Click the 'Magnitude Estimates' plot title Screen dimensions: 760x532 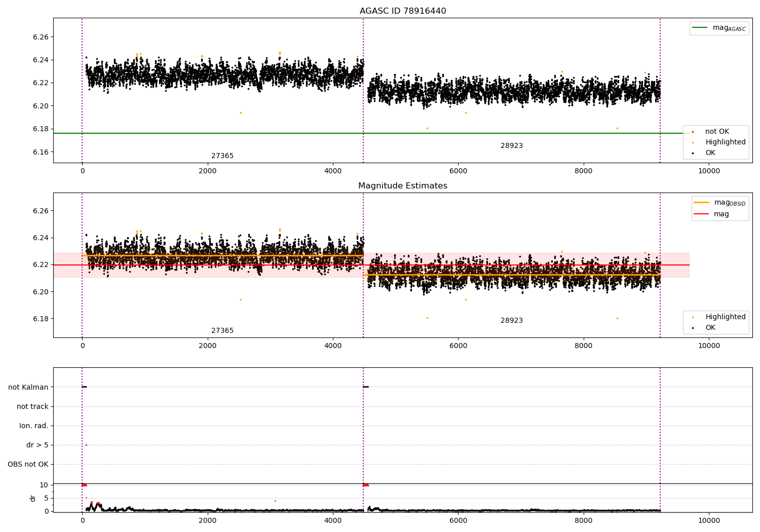[x=403, y=186]
